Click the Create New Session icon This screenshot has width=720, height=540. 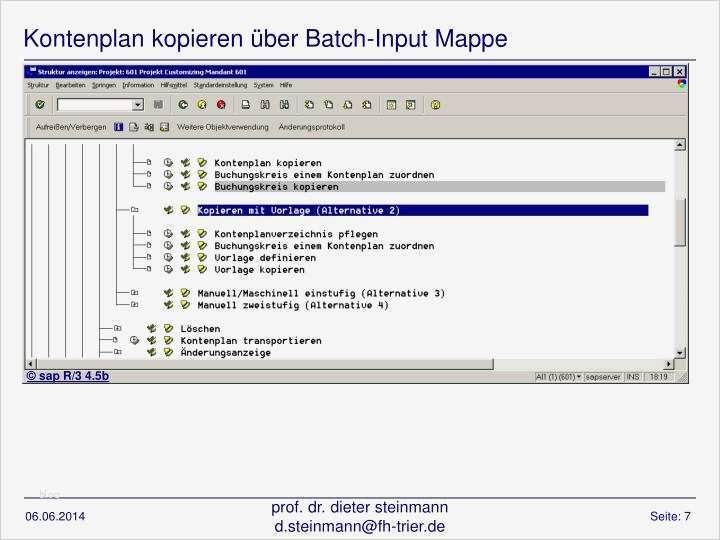391,105
